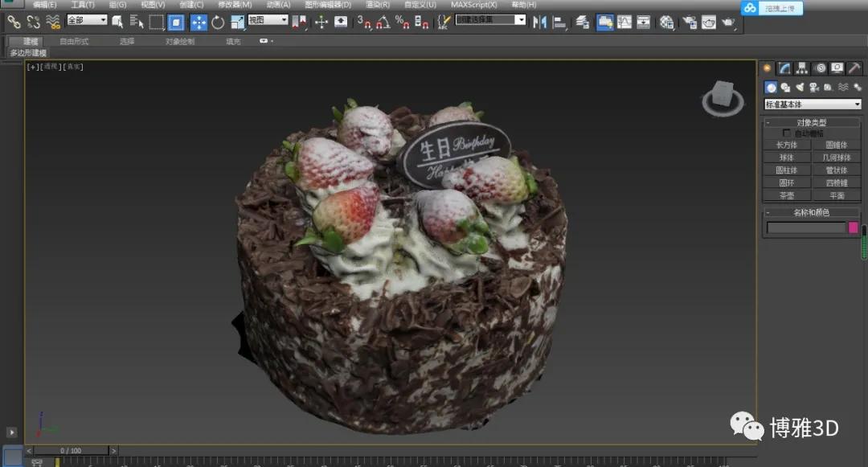Click the Select and Link chain icon
This screenshot has width=868, height=467.
[13, 22]
